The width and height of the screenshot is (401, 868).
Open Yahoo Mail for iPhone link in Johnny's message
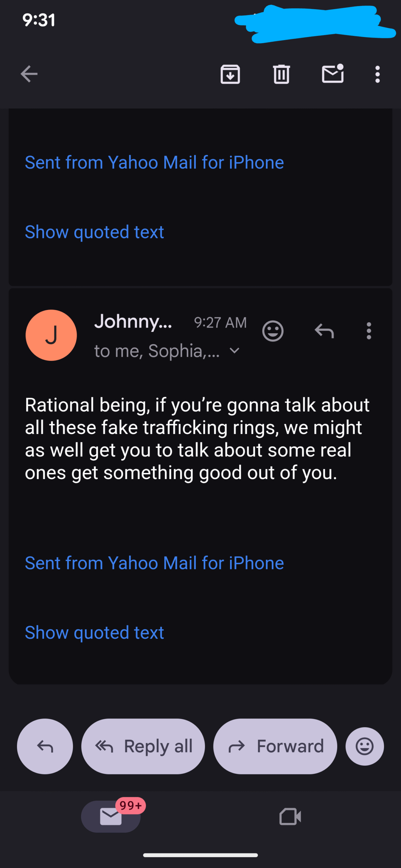point(154,563)
